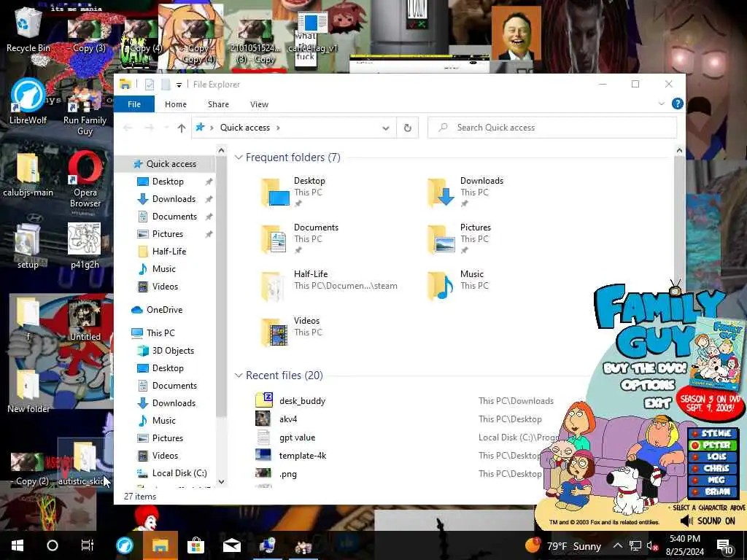
Task: Open Task View on taskbar
Action: (x=88, y=545)
